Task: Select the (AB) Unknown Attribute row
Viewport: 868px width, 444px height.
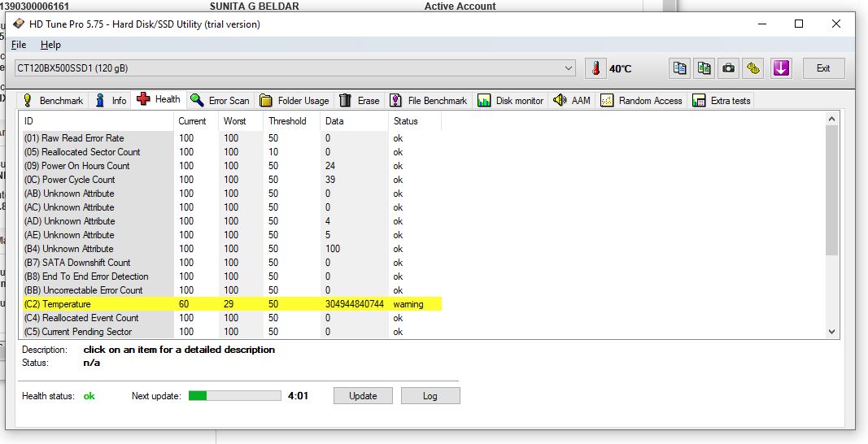Action: [x=231, y=194]
